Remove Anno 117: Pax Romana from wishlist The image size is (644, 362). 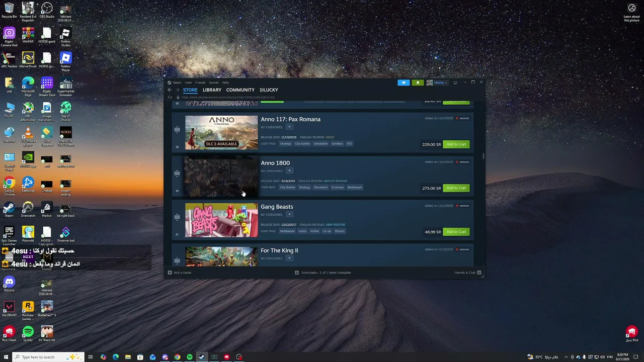462,118
